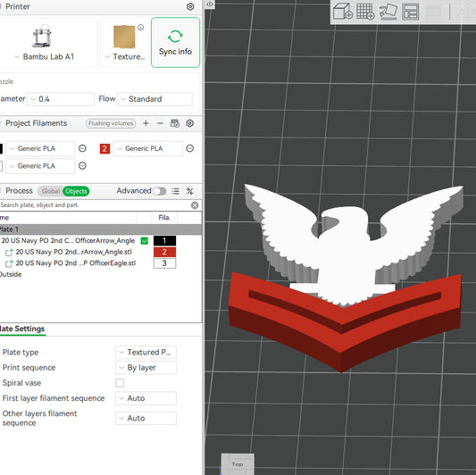Switch process view to Global
The image size is (476, 475).
click(50, 191)
